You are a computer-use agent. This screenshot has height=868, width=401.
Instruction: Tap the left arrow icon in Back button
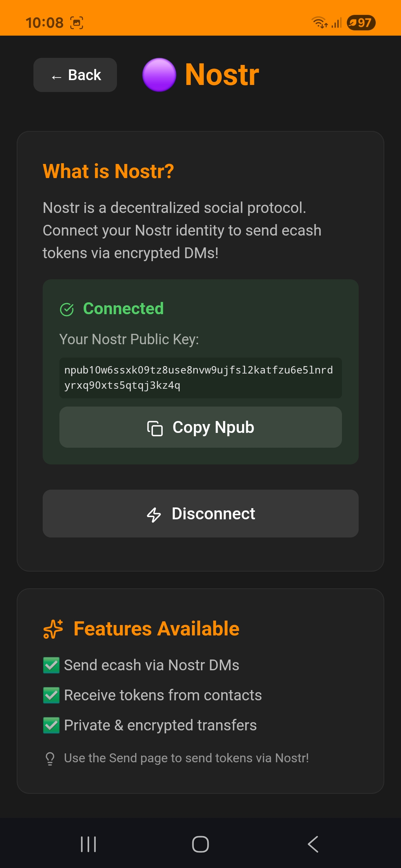coord(56,75)
